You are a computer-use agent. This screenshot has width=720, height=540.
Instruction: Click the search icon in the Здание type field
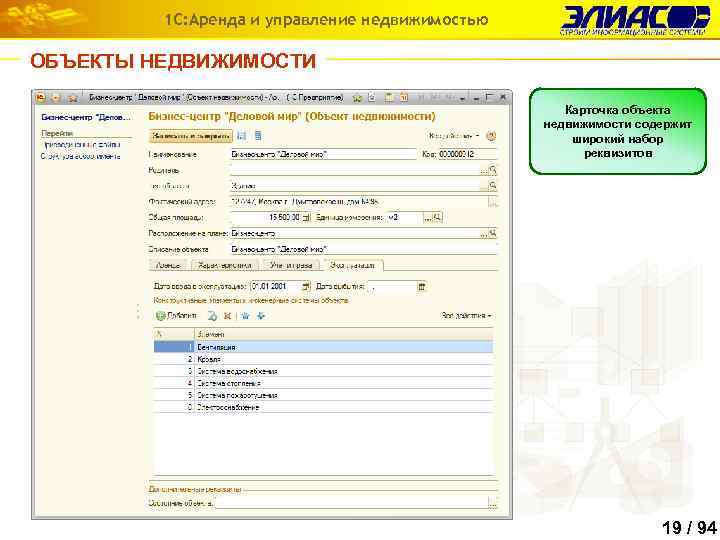coord(493,186)
